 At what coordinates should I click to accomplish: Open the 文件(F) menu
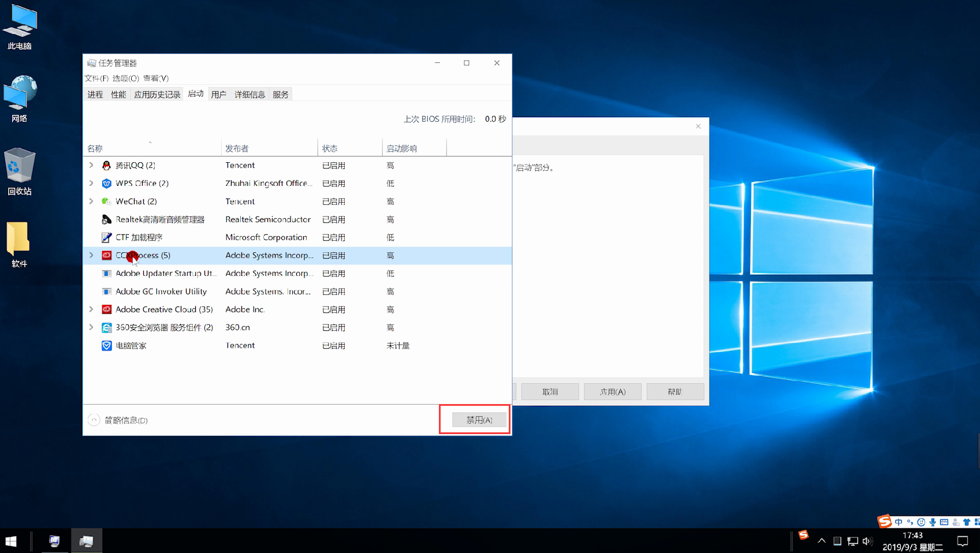[x=96, y=79]
